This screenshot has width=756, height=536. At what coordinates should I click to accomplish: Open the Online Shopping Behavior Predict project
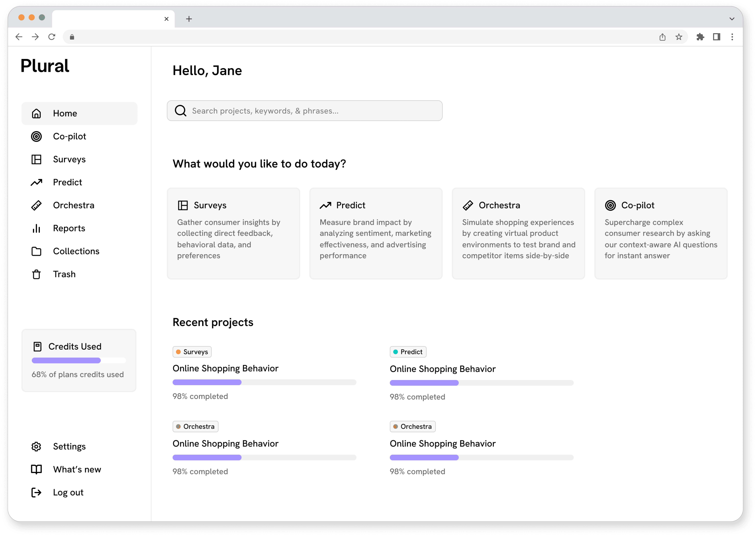[x=443, y=369]
